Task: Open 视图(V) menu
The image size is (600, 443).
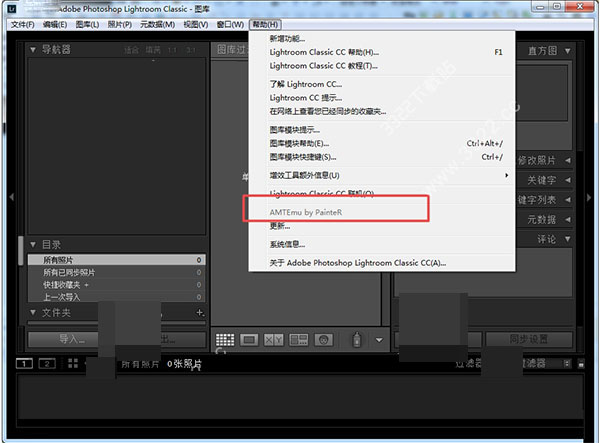Action: click(x=196, y=25)
